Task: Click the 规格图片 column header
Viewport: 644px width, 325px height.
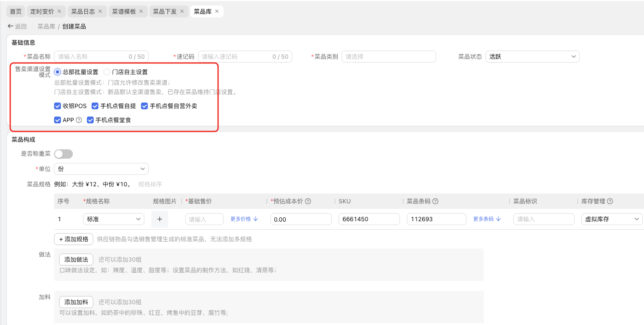Action: (x=165, y=201)
